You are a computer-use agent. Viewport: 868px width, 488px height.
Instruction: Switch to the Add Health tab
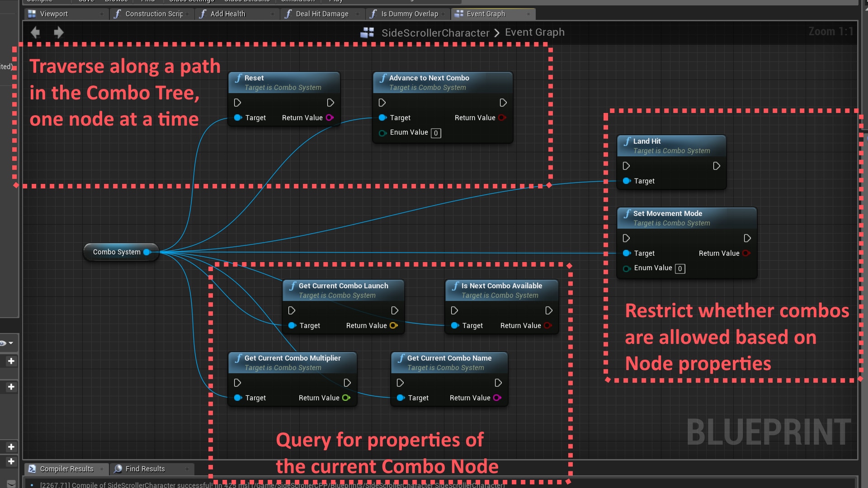coord(228,14)
